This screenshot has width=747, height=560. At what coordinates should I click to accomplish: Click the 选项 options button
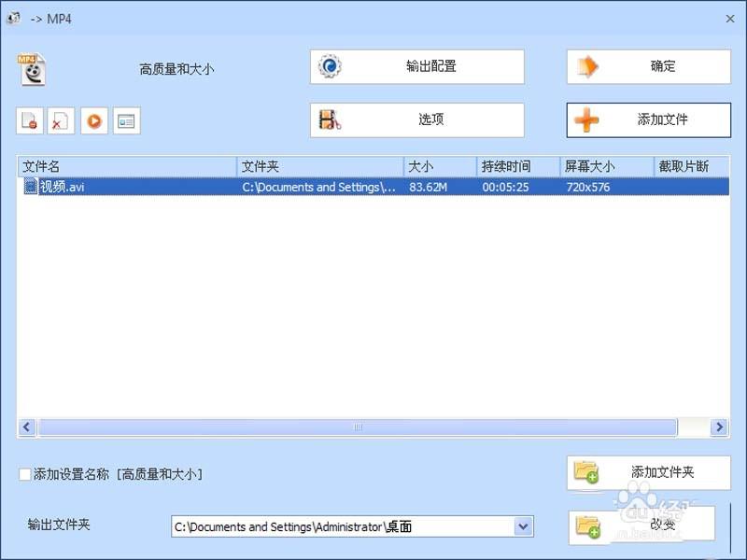[x=416, y=119]
